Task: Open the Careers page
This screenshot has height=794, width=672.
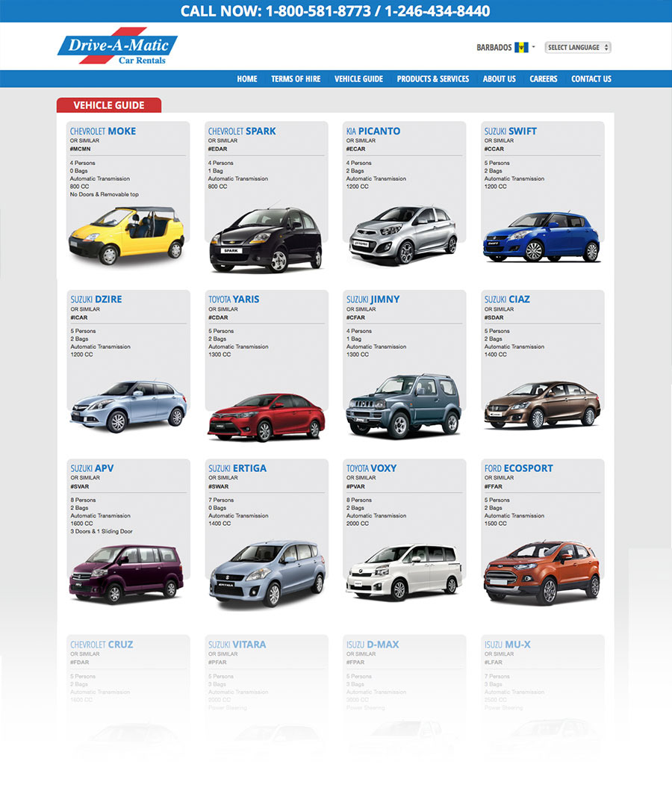Action: [544, 79]
